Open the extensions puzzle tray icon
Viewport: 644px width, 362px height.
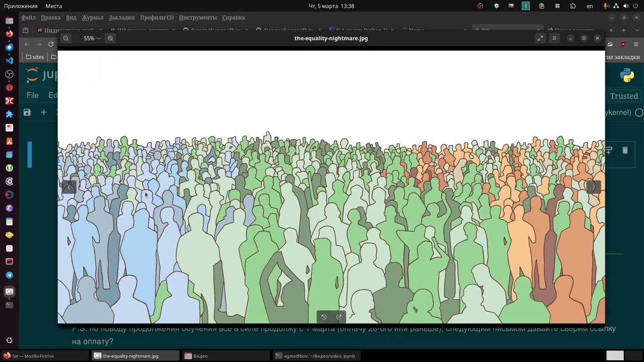point(573,6)
